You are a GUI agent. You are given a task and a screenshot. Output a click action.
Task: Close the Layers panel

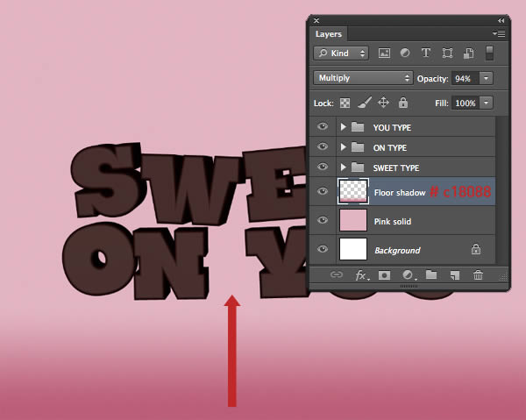pos(316,21)
